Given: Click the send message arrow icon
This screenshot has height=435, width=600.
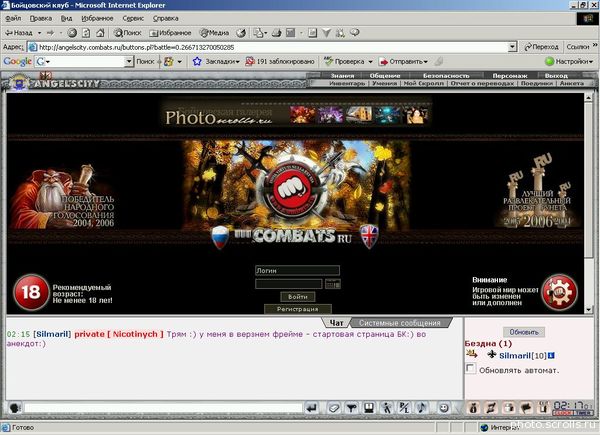Looking at the screenshot, I should 312,408.
